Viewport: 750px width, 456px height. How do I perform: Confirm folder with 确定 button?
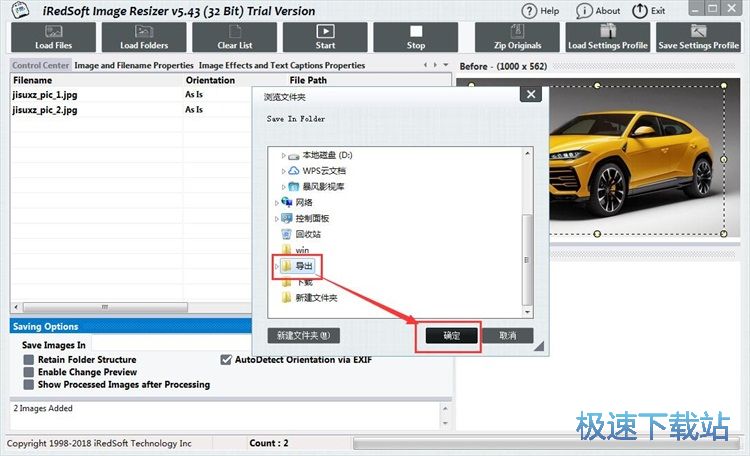click(x=452, y=335)
